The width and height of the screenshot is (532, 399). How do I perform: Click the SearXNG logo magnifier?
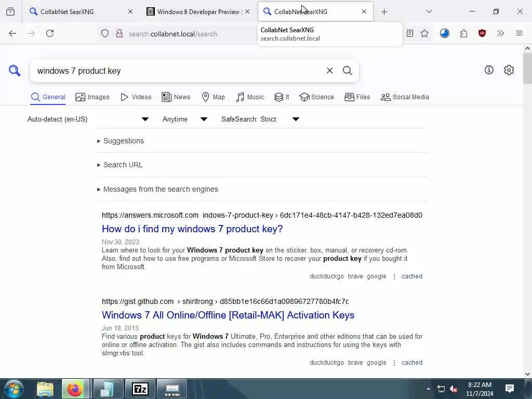[x=15, y=71]
